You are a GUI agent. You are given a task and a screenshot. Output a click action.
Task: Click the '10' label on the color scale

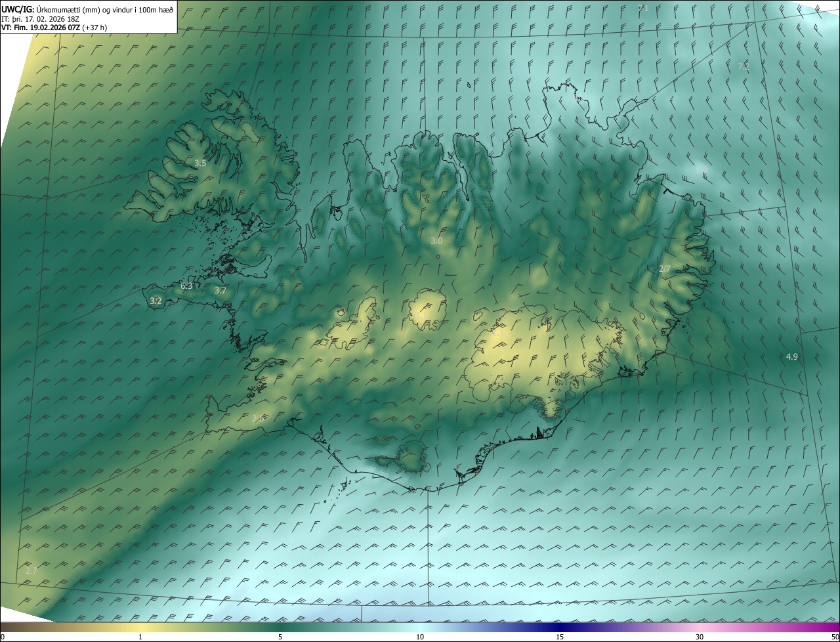coord(420,637)
